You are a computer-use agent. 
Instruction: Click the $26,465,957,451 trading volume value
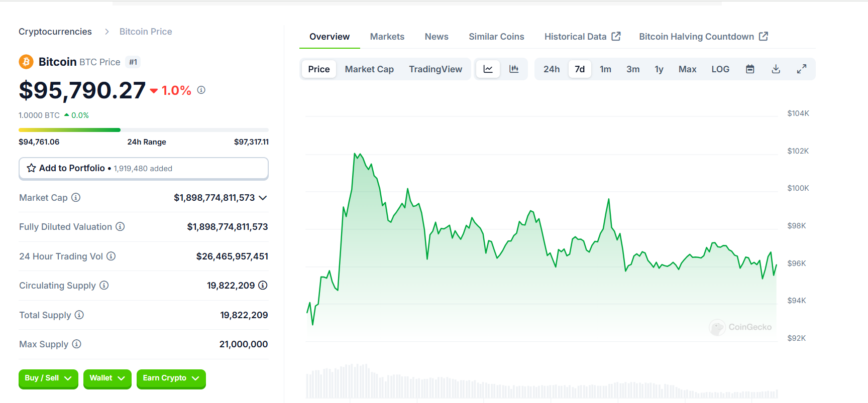[x=232, y=256]
